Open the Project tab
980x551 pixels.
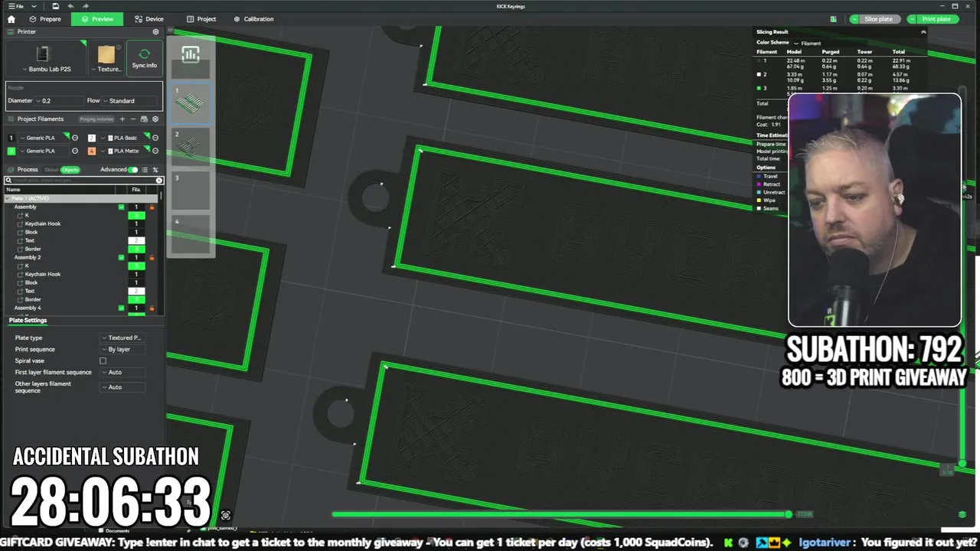point(201,19)
